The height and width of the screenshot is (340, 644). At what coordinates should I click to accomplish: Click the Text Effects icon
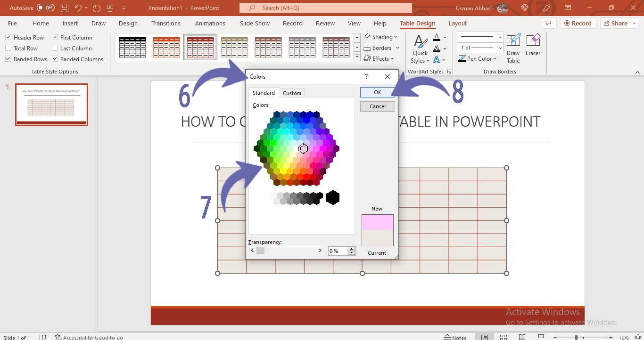click(x=437, y=59)
